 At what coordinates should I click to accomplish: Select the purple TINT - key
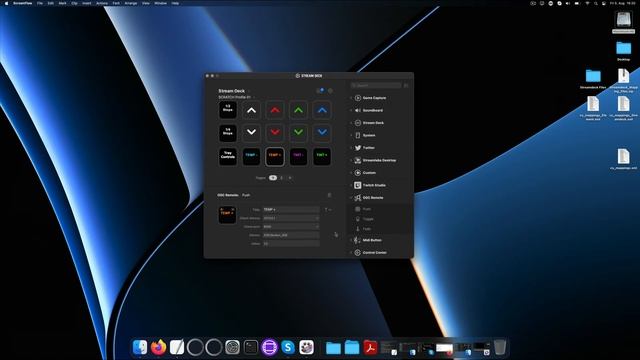coord(298,156)
